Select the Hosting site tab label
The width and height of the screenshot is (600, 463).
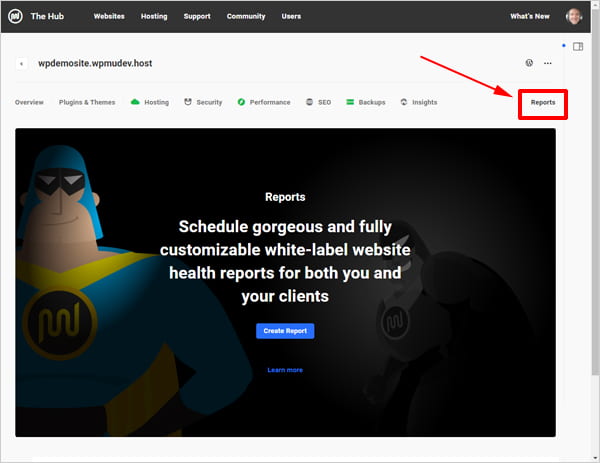tap(157, 102)
